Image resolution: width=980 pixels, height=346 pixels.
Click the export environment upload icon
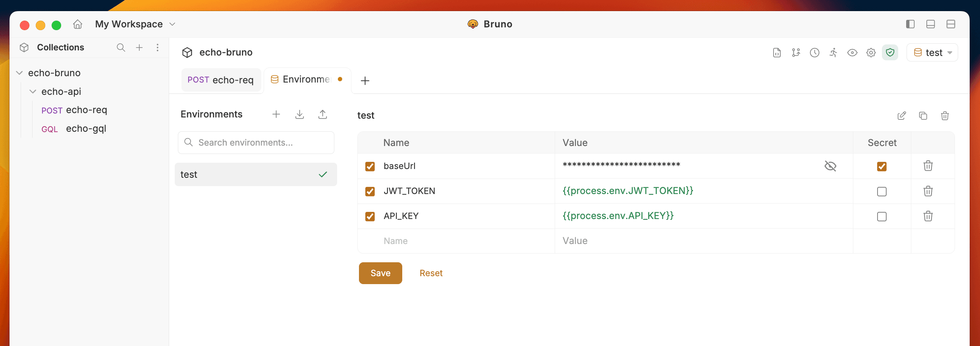coord(322,115)
